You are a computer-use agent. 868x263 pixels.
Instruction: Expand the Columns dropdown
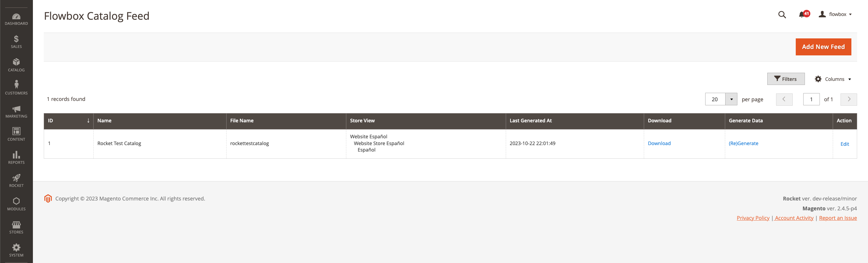pos(833,79)
